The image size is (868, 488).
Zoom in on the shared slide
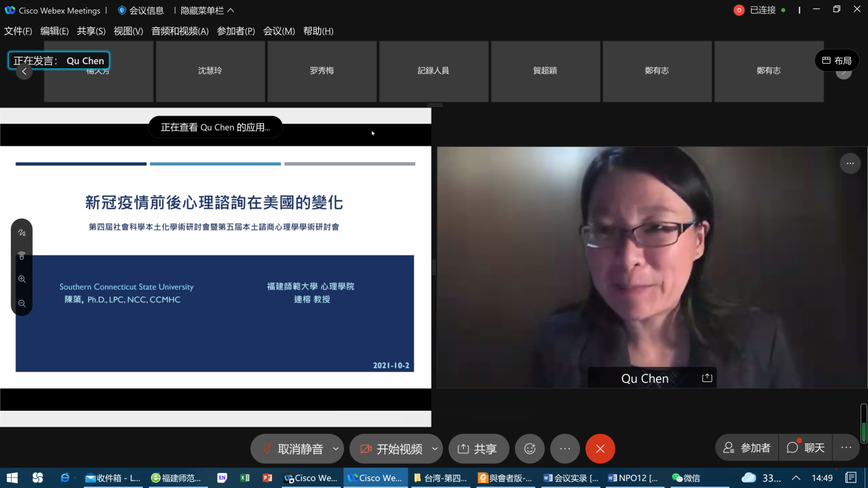(22, 279)
